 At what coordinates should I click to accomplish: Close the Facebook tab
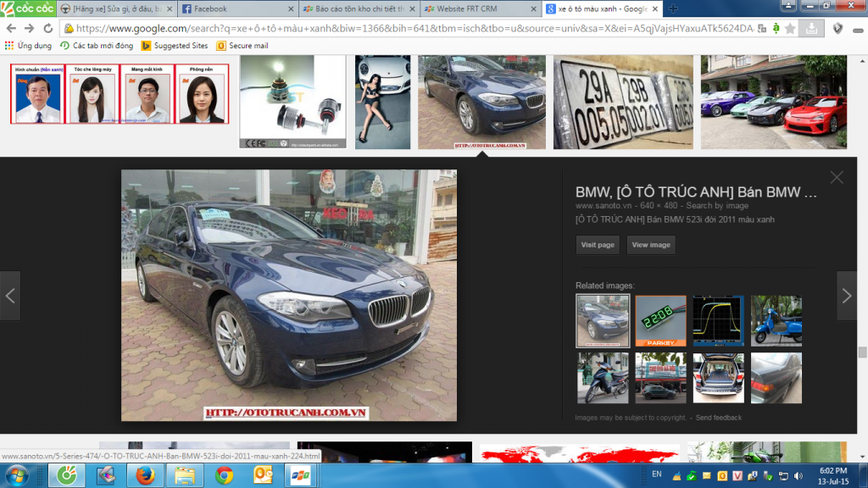tap(292, 8)
